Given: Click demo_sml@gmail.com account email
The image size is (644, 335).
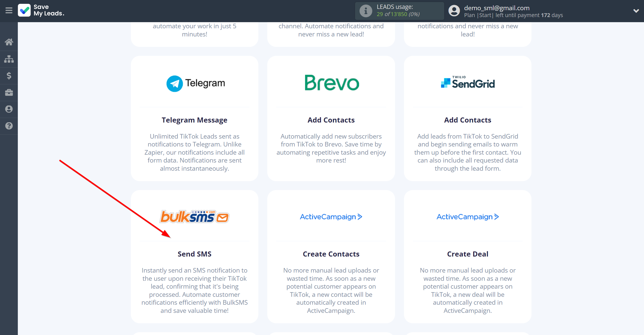Looking at the screenshot, I should (497, 8).
